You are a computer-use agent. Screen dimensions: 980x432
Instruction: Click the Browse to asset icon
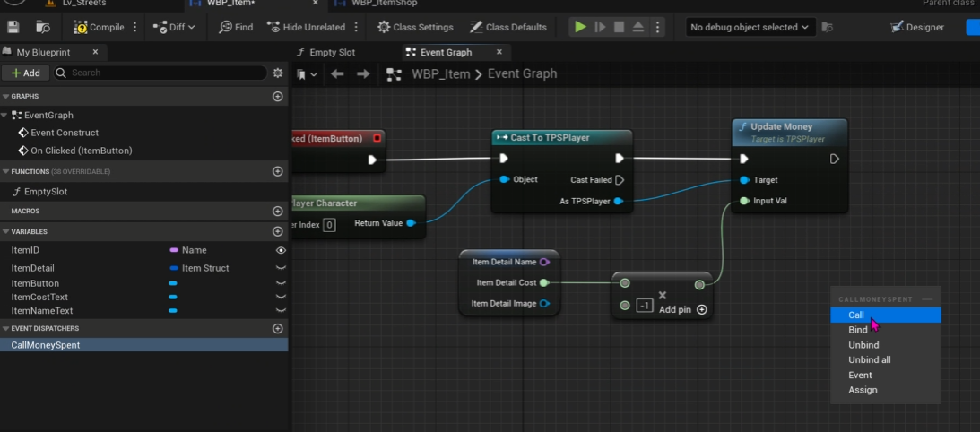coord(42,27)
